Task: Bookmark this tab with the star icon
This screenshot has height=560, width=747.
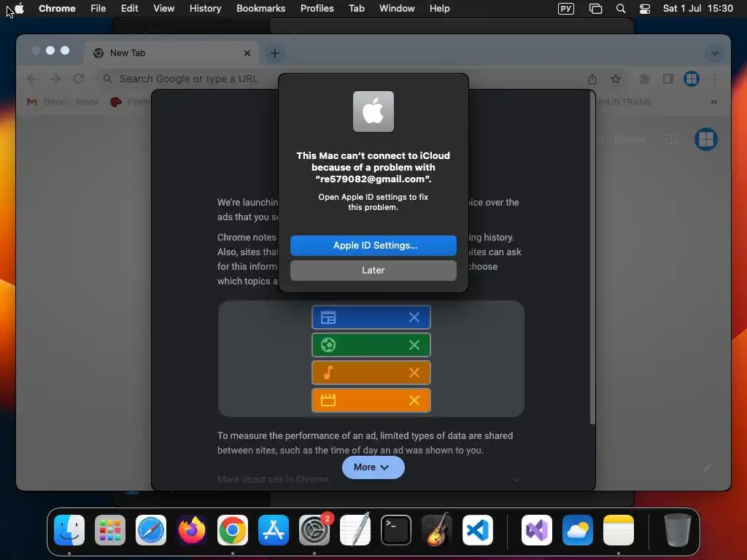Action: (x=616, y=79)
